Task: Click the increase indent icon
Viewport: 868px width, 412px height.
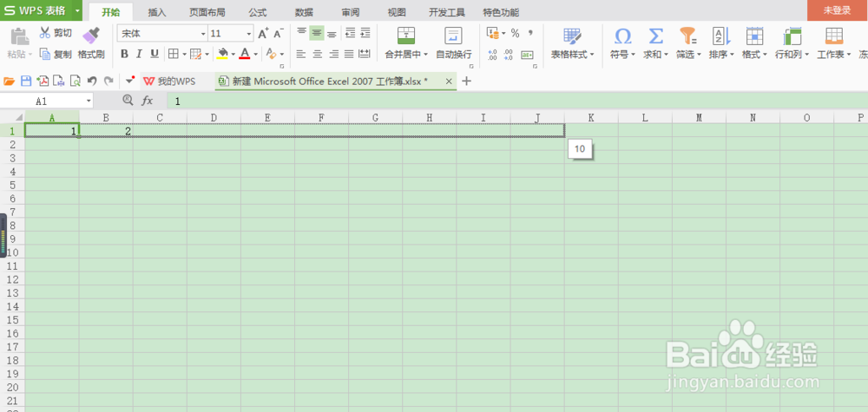Action: 365,33
